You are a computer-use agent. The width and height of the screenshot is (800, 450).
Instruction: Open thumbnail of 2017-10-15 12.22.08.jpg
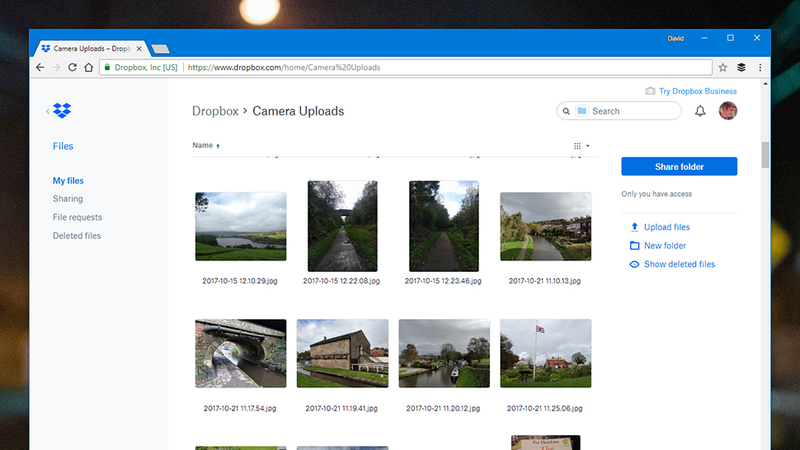coord(342,226)
